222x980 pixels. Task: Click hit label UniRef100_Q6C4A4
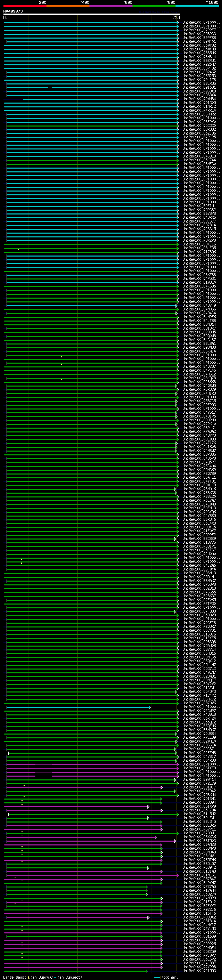[199, 466]
